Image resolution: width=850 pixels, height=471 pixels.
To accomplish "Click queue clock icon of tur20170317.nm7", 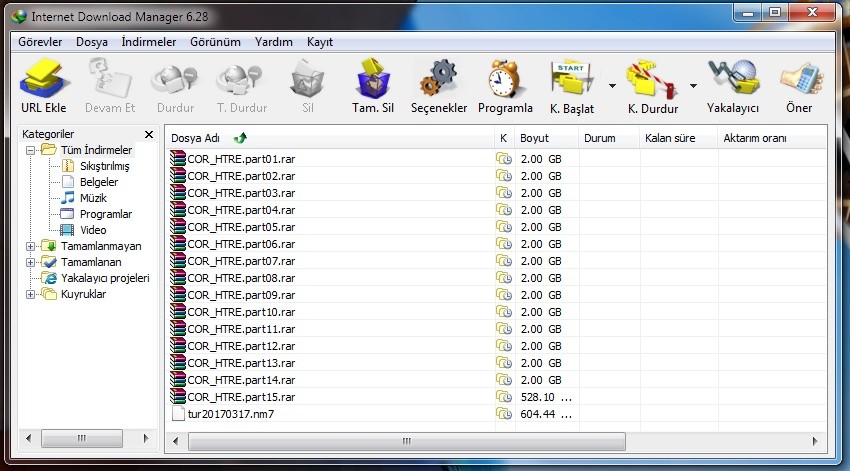I will (x=504, y=414).
